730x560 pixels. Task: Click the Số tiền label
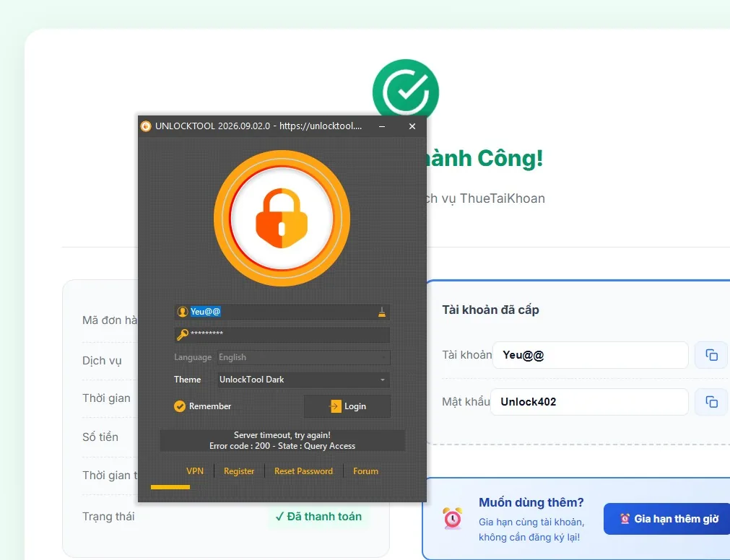(x=100, y=437)
